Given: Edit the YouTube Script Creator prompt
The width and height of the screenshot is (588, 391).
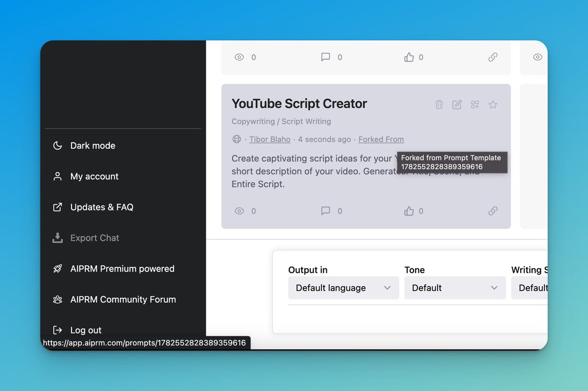Looking at the screenshot, I should [x=457, y=104].
